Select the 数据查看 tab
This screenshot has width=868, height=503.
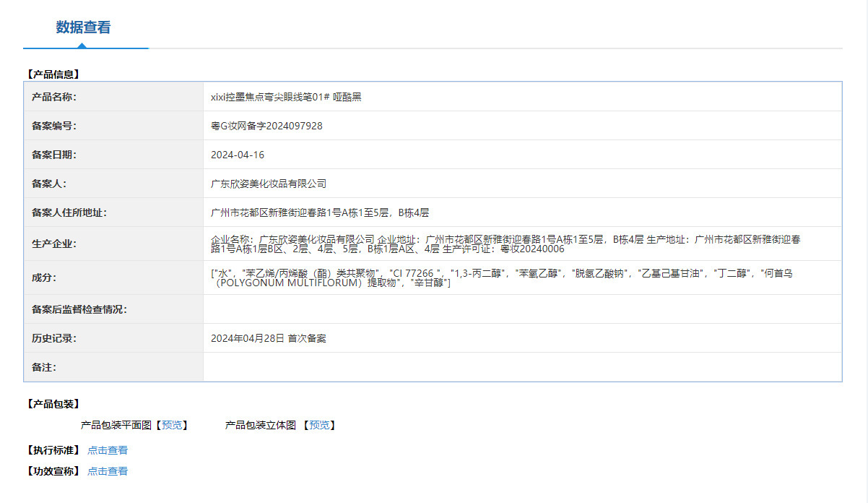84,27
